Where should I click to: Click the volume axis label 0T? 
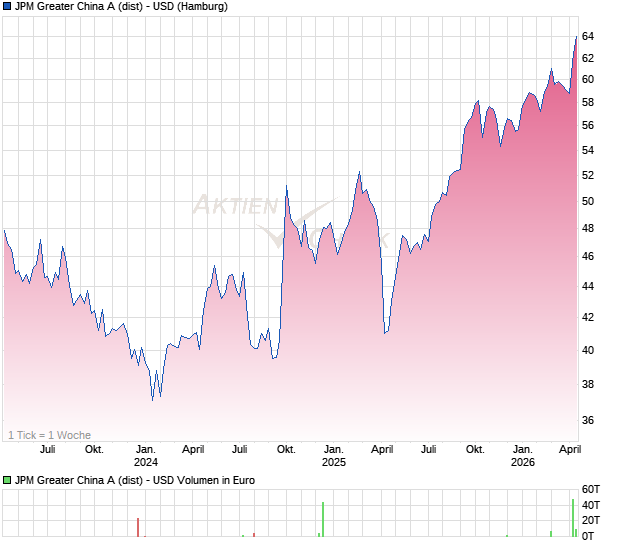click(588, 536)
